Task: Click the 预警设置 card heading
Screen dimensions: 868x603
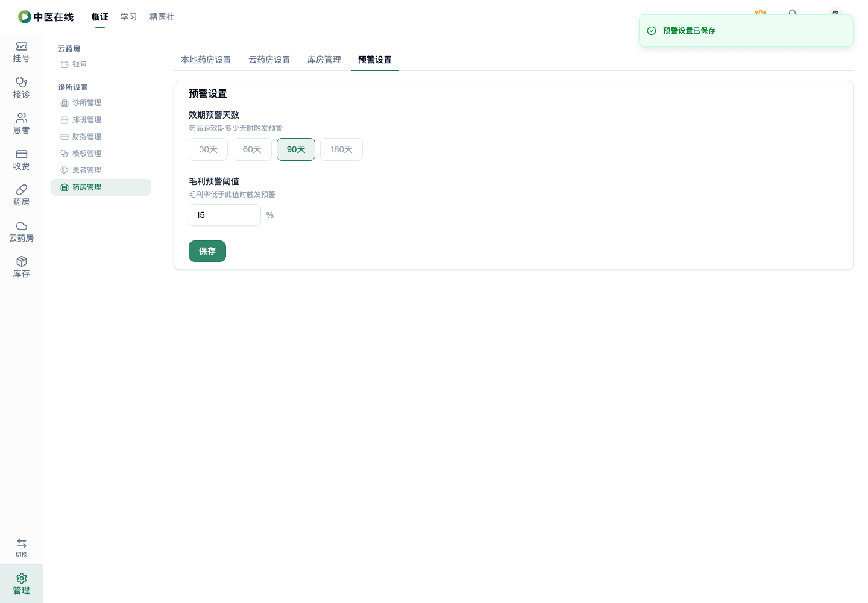Action: pos(208,93)
